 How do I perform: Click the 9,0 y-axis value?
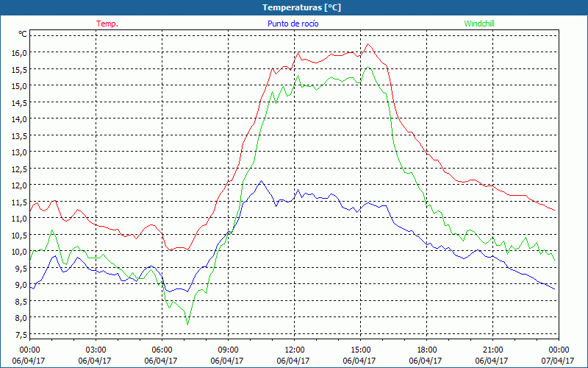coord(21,285)
